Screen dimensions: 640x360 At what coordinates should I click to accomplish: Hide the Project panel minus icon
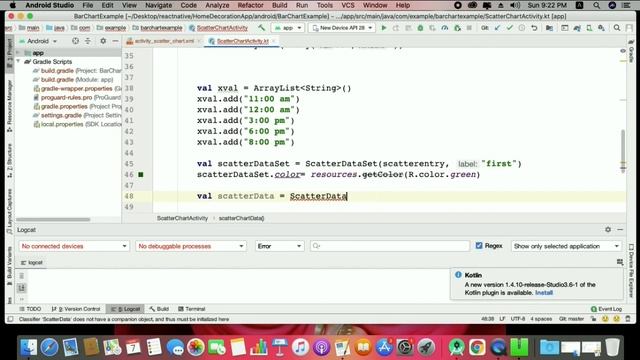(x=115, y=41)
